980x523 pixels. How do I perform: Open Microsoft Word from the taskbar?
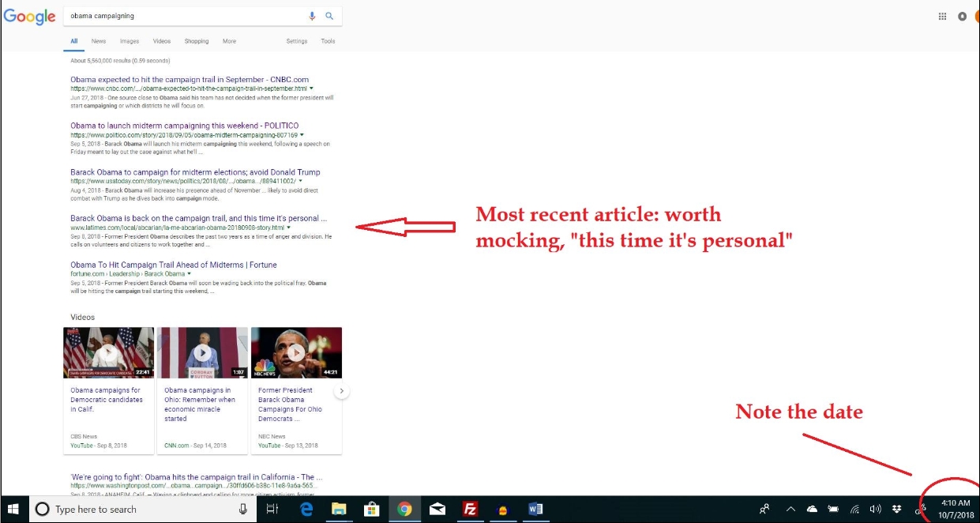tap(535, 510)
